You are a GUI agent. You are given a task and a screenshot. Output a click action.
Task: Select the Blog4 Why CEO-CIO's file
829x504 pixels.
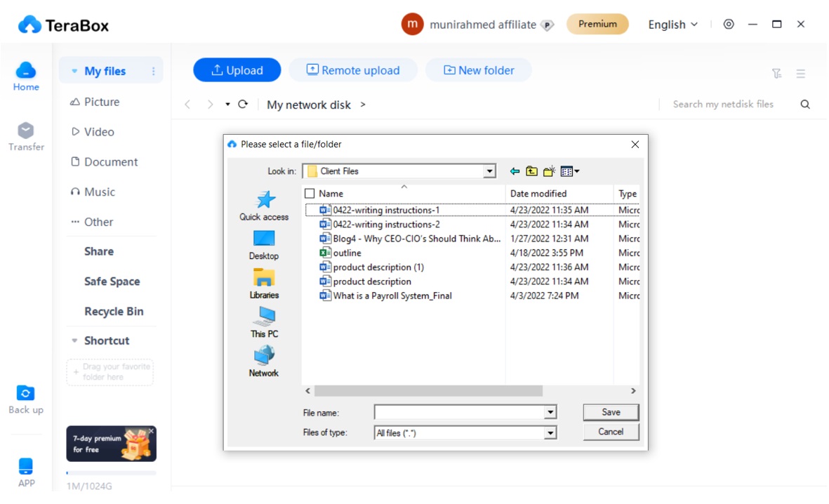click(410, 239)
